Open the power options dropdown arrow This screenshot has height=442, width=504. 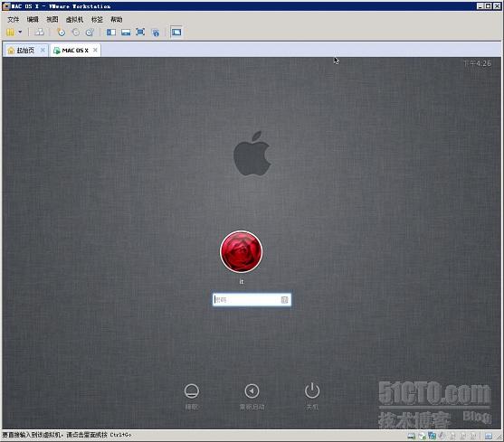(x=20, y=33)
